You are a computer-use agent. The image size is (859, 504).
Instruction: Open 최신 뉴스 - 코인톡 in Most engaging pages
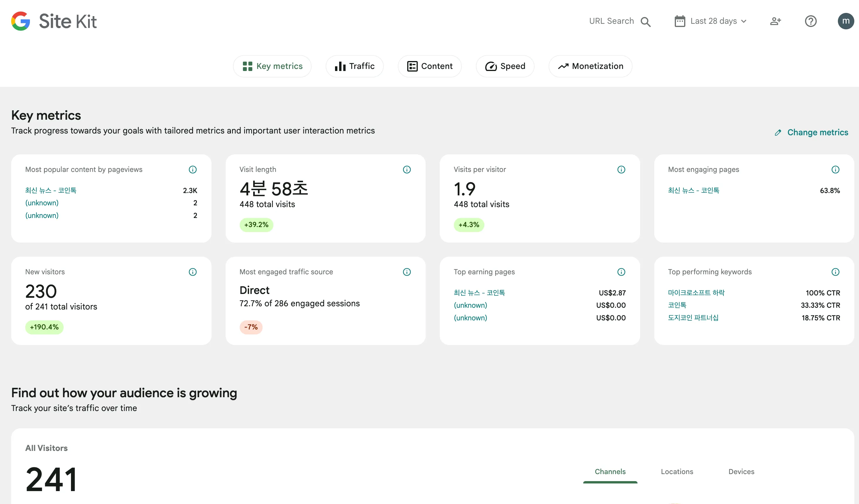(x=693, y=190)
